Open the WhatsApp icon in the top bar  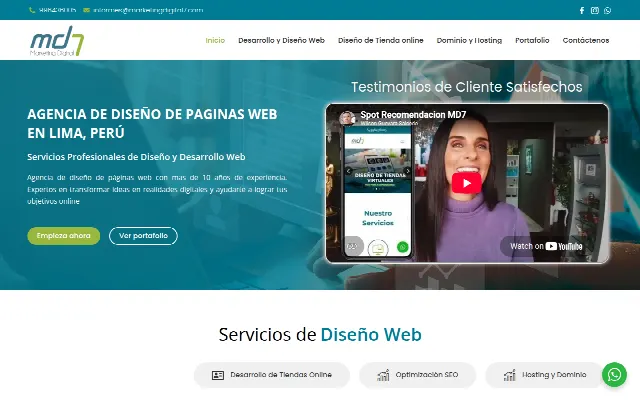(607, 11)
